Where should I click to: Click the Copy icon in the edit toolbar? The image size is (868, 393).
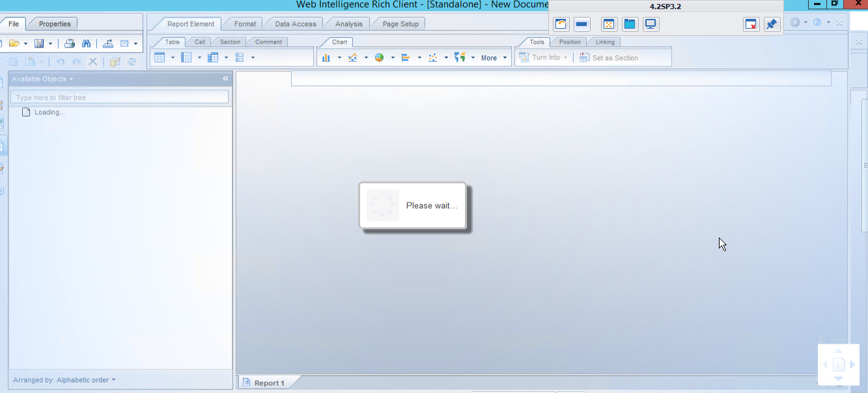(x=14, y=62)
